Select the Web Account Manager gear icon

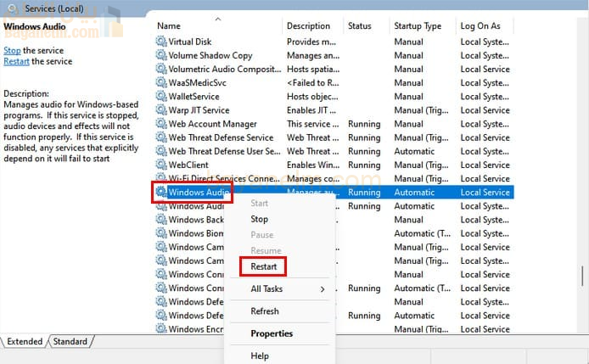point(161,124)
